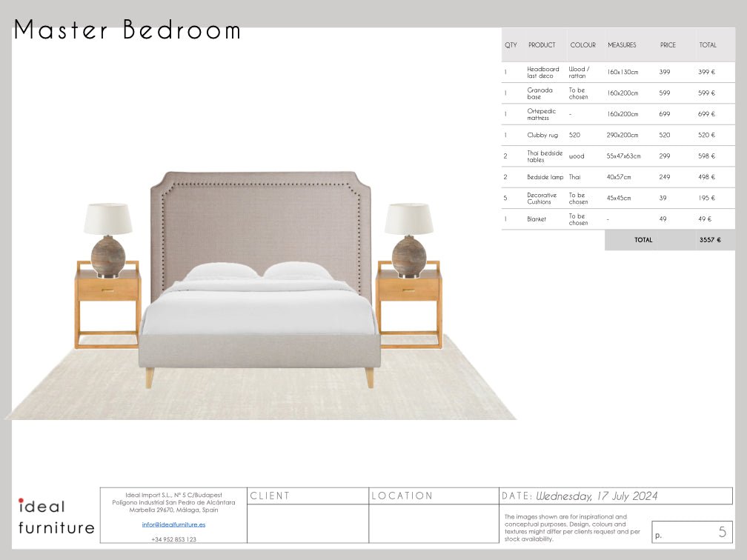The image size is (747, 560).
Task: Click the +34 952 853 123 phone number
Action: point(173,539)
